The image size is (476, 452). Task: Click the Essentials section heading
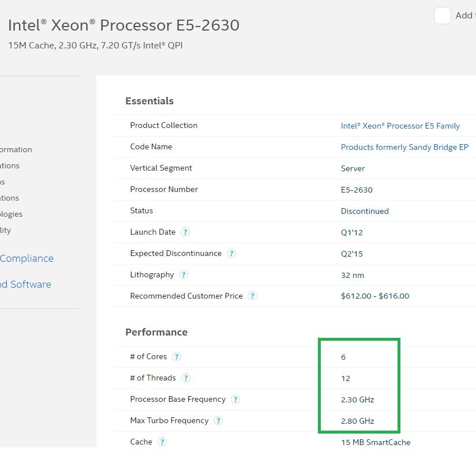(149, 101)
